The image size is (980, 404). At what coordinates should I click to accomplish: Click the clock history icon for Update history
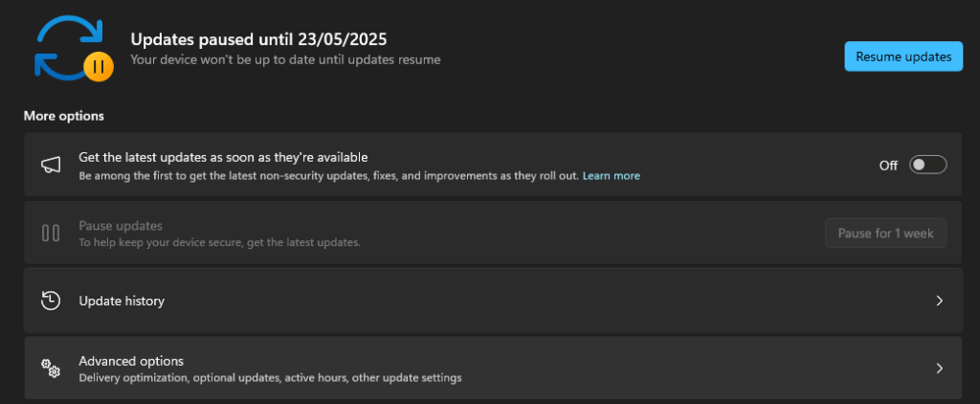pos(51,301)
